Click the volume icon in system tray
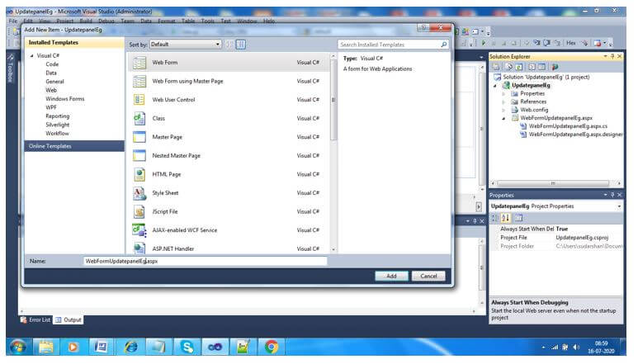Screen dimensions: 638x364 click(576, 347)
